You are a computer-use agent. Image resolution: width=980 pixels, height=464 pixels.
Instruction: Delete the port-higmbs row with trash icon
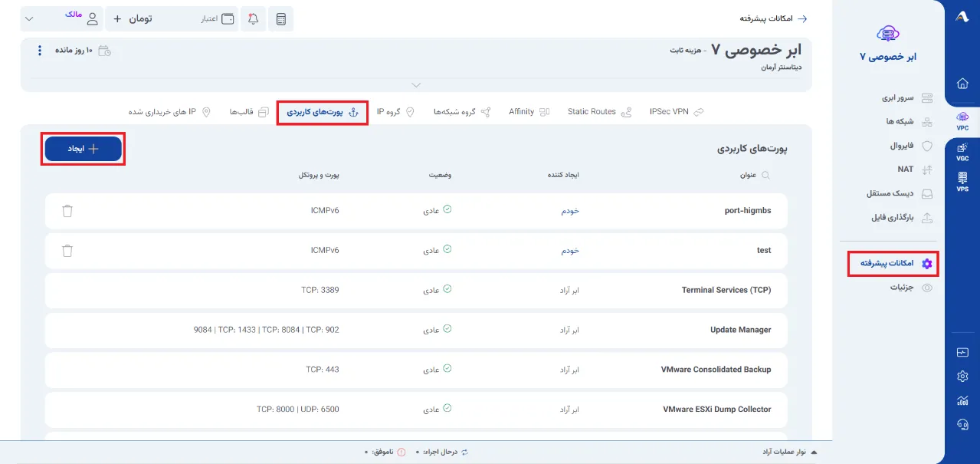tap(67, 211)
